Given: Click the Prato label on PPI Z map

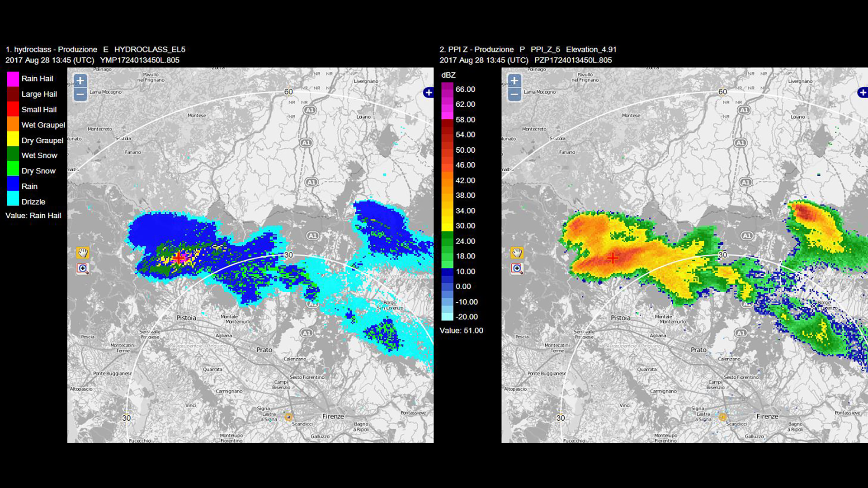Looking at the screenshot, I should [698, 350].
